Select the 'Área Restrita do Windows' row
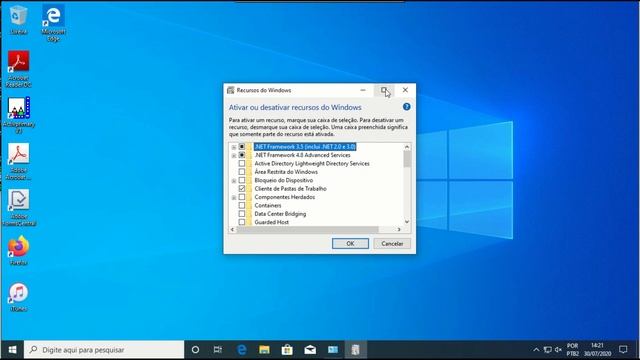The height and width of the screenshot is (360, 640). click(286, 172)
